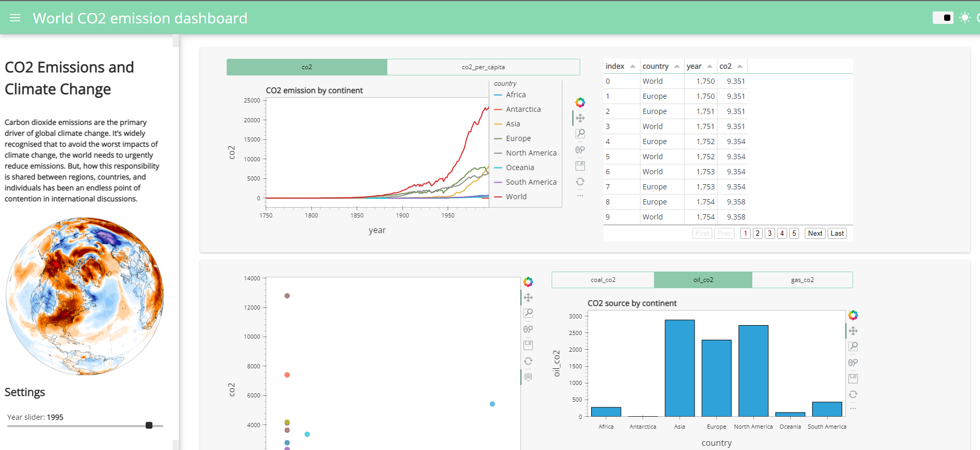Image resolution: width=980 pixels, height=450 pixels.
Task: Go to table page 5
Action: pyautogui.click(x=794, y=233)
